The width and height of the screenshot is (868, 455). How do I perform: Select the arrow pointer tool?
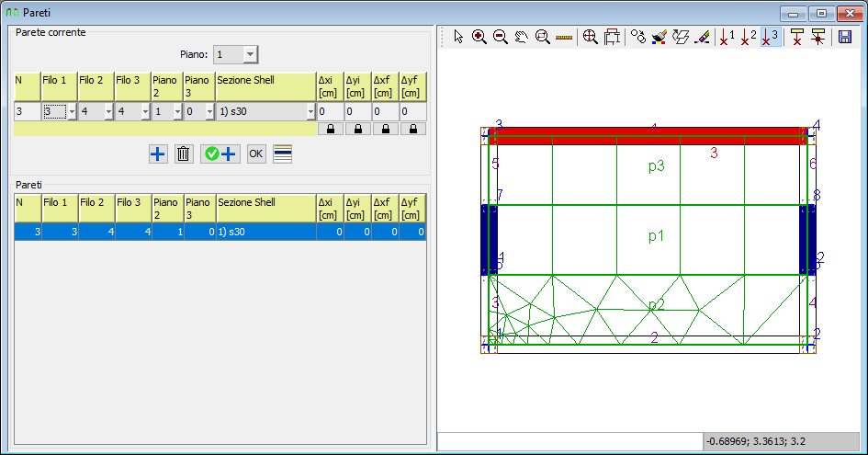coord(458,37)
